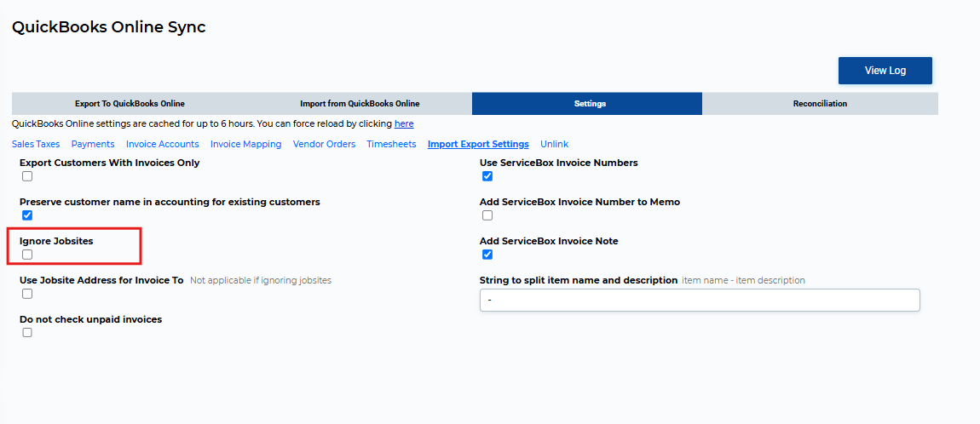
Task: Click 'Add ServiceBox Invoice Note' label text
Action: pos(549,241)
